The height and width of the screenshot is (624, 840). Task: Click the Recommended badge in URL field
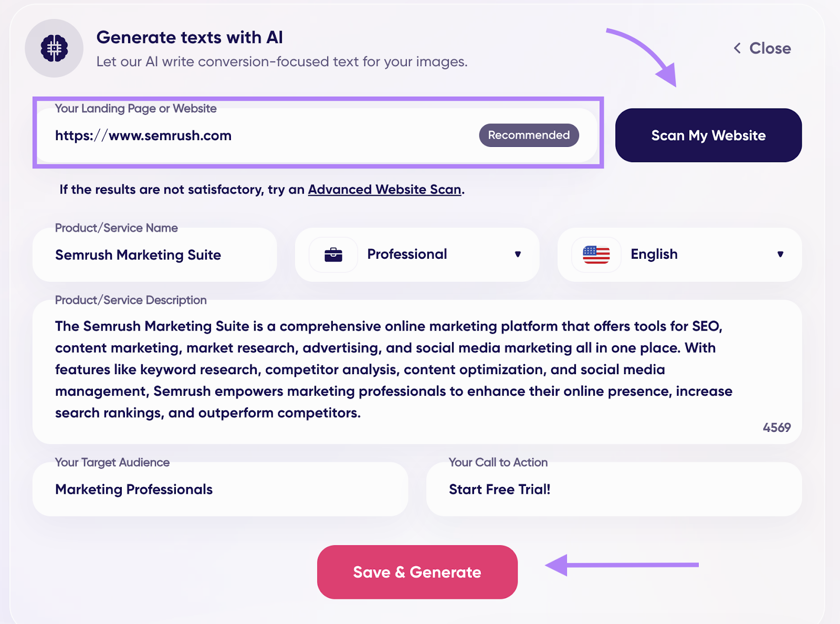[529, 135]
